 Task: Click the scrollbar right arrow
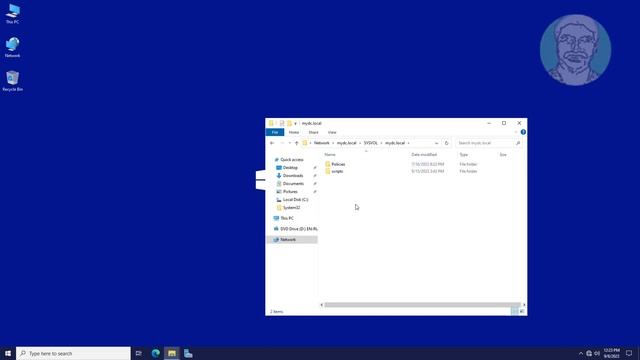coord(524,305)
